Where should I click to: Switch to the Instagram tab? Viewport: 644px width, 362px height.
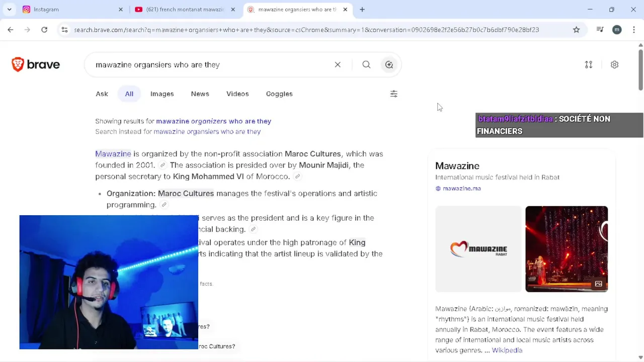pos(70,9)
